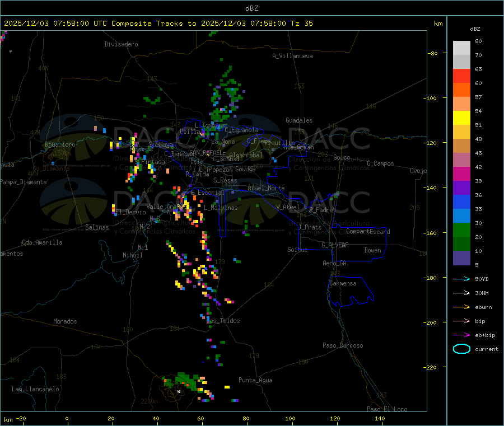
Task: Click the Morados map label
Action: [x=65, y=321]
